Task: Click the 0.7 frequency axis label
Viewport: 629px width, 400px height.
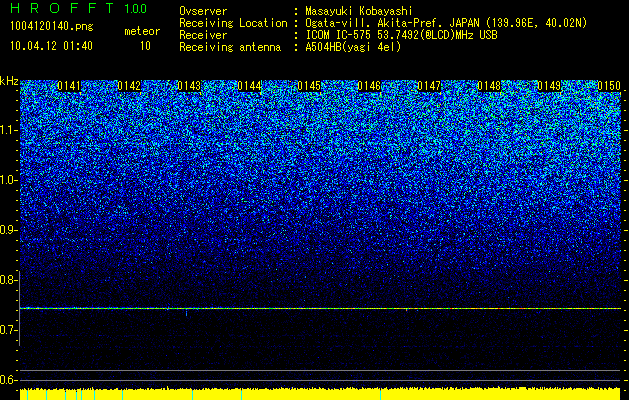Action: point(8,330)
